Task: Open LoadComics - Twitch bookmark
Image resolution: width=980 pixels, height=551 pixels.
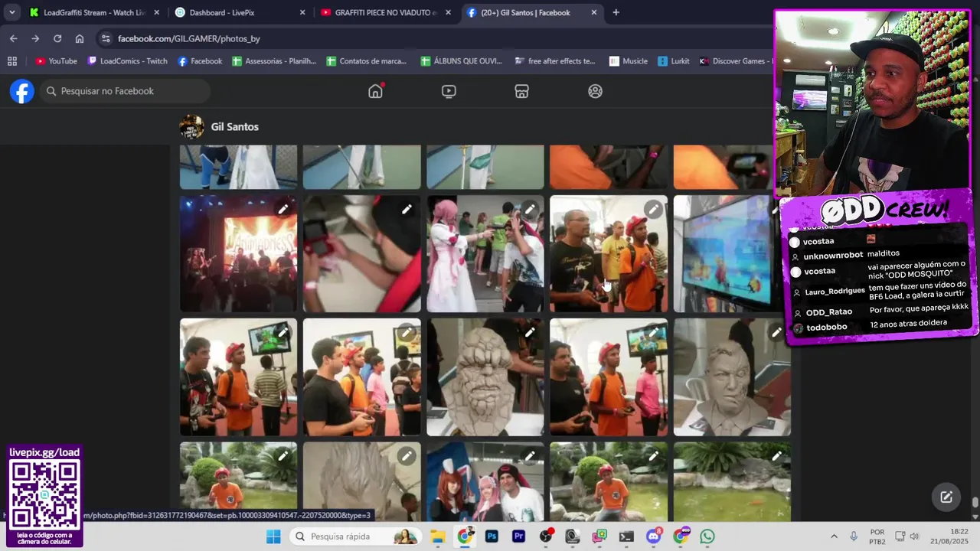Action: [127, 61]
